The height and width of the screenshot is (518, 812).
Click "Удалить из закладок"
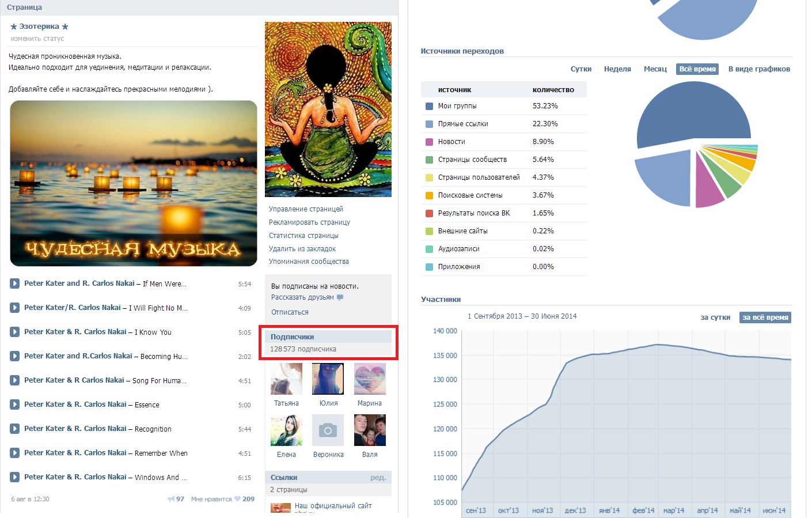tap(302, 249)
